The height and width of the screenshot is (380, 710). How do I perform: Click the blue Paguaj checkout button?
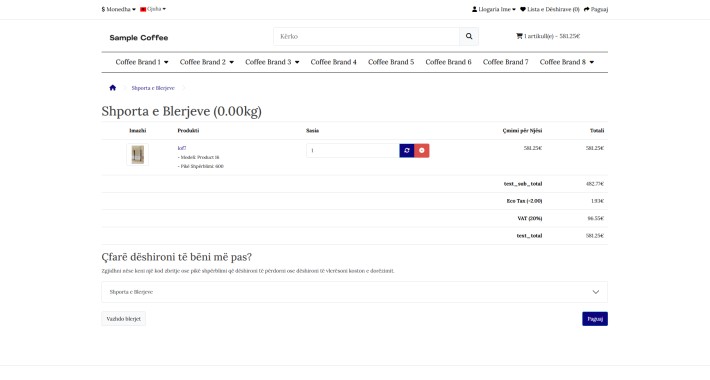pyautogui.click(x=595, y=319)
